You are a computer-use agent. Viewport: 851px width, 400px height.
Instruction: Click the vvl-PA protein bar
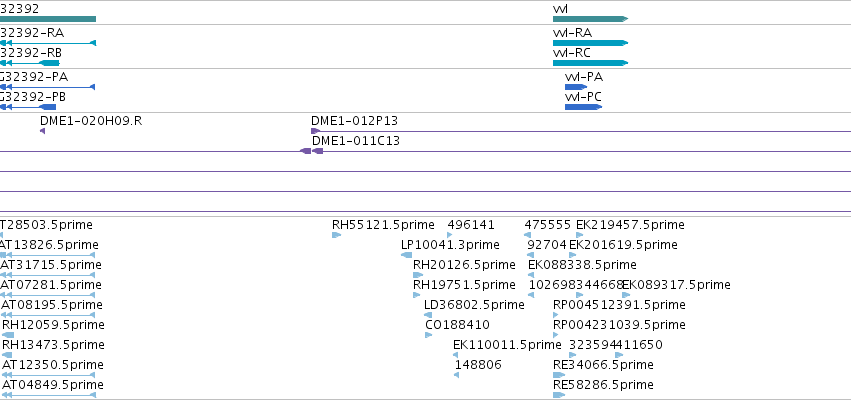click(x=576, y=87)
